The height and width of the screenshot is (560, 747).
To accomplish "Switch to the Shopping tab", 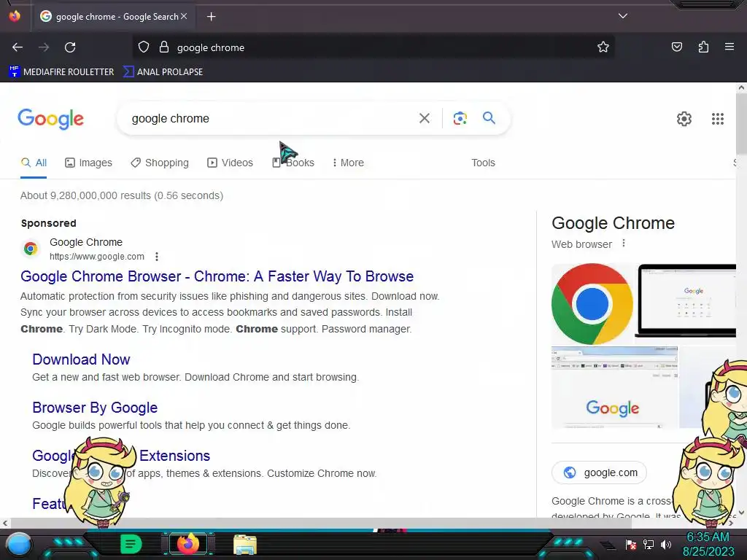I will [160, 163].
